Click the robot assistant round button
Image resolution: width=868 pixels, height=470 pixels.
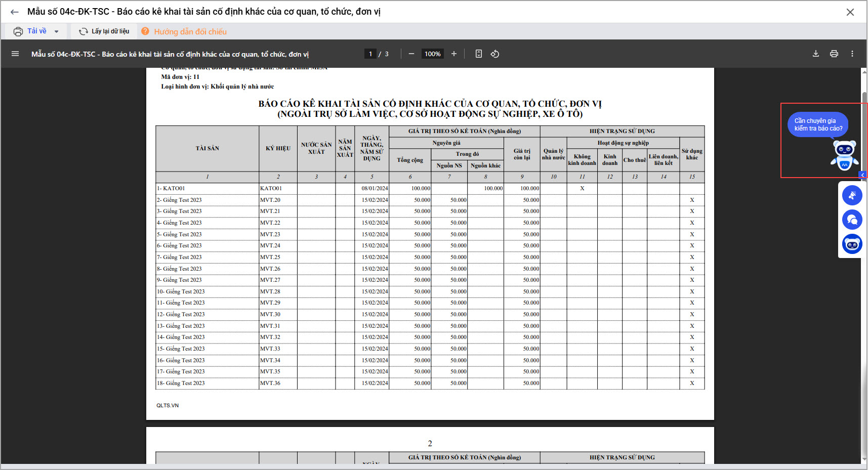(852, 244)
